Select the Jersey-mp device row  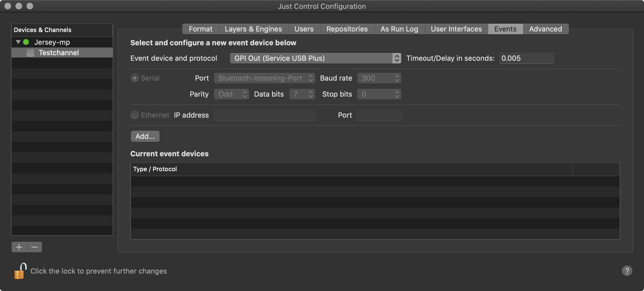pyautogui.click(x=62, y=42)
